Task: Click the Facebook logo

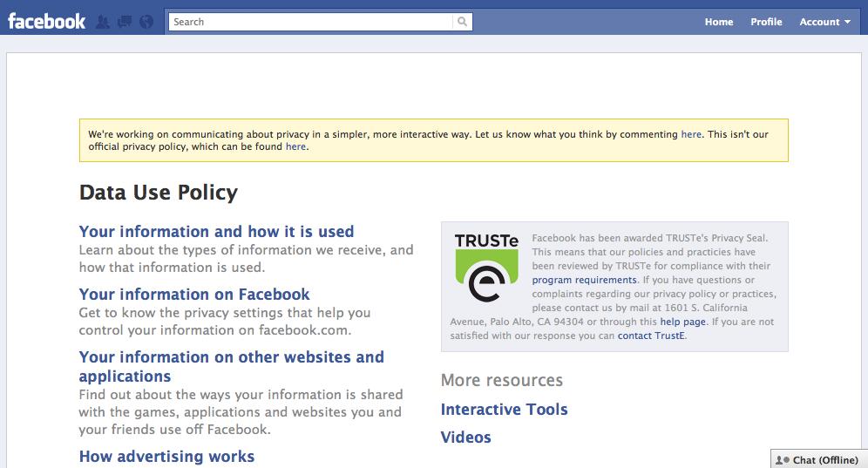Action: coord(46,22)
